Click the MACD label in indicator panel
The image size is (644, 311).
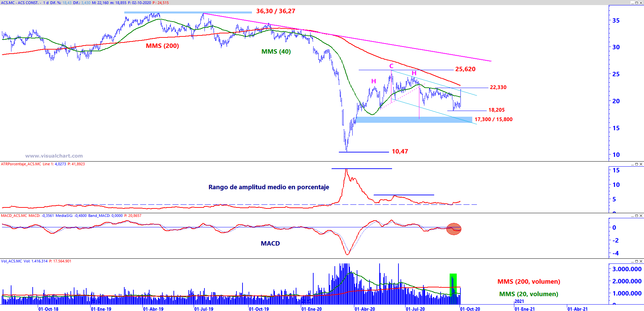tap(270, 244)
